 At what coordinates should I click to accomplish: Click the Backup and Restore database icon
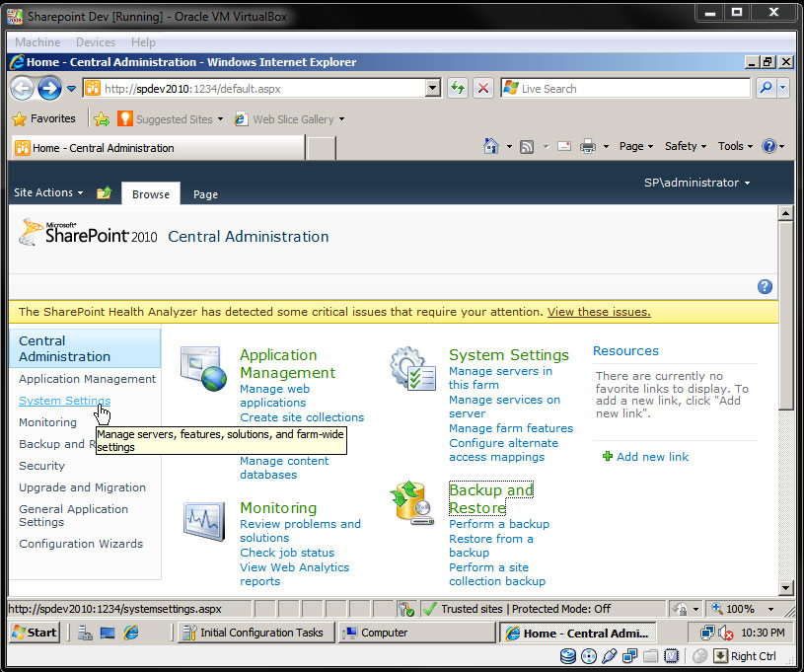pos(412,502)
